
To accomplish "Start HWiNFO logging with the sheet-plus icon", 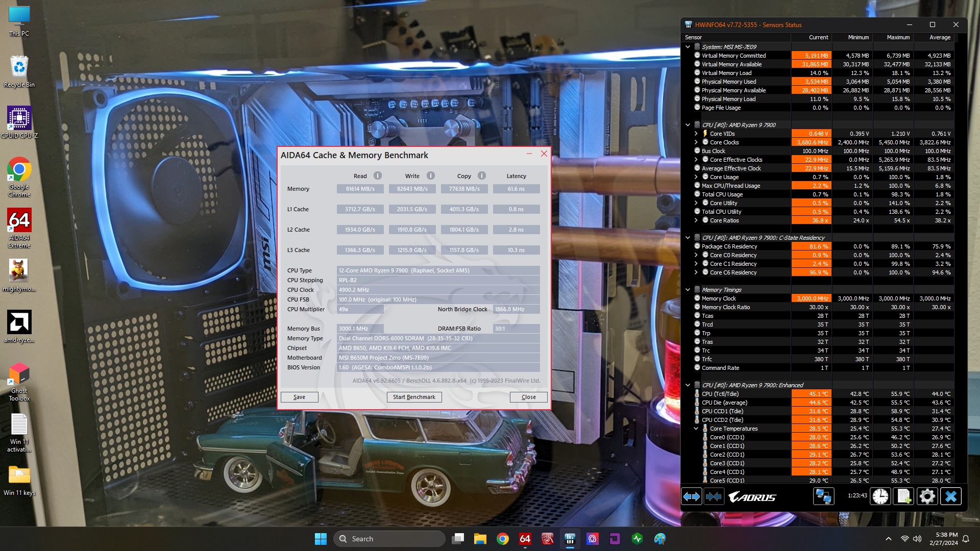I will point(904,496).
